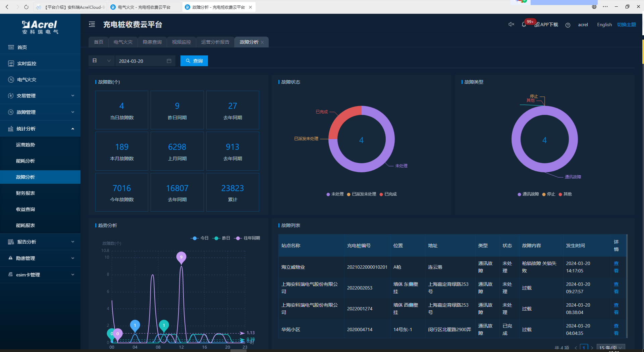Collapse the sidebar with the hamburger icon
644x352 pixels.
click(92, 24)
